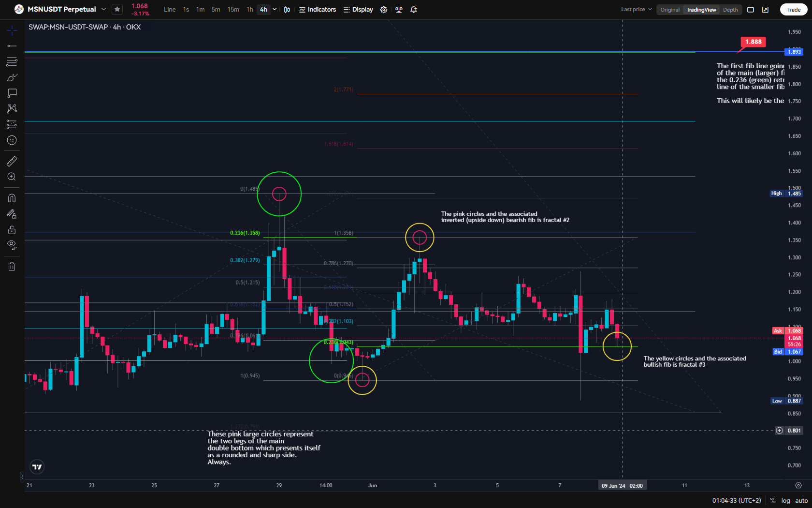This screenshot has height=508, width=812.
Task: Toggle log scale mode
Action: point(786,501)
